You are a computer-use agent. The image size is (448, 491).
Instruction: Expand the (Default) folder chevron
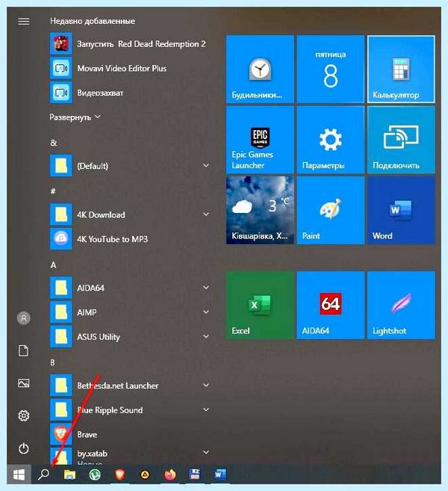coord(206,165)
